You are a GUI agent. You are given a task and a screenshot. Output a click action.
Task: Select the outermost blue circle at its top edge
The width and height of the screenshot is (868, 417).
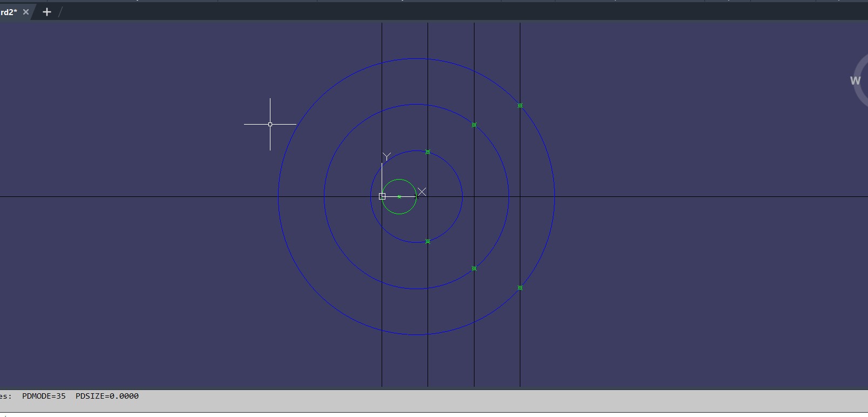[416, 58]
